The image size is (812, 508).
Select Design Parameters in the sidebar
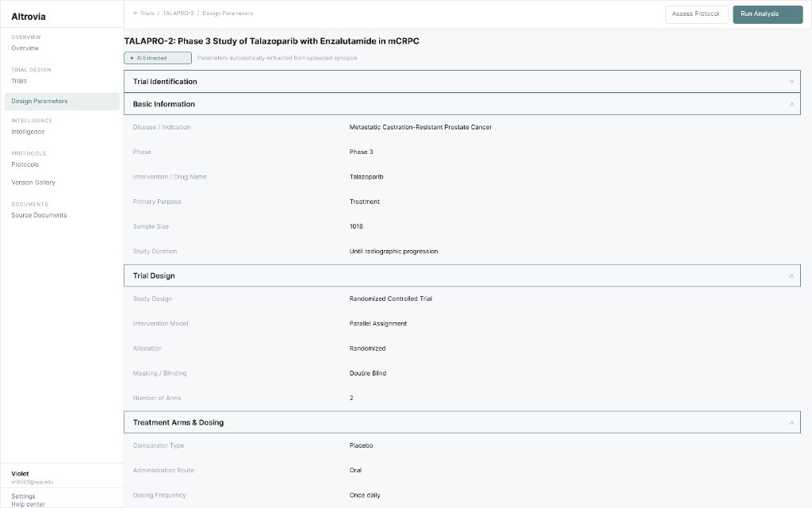[x=37, y=101]
